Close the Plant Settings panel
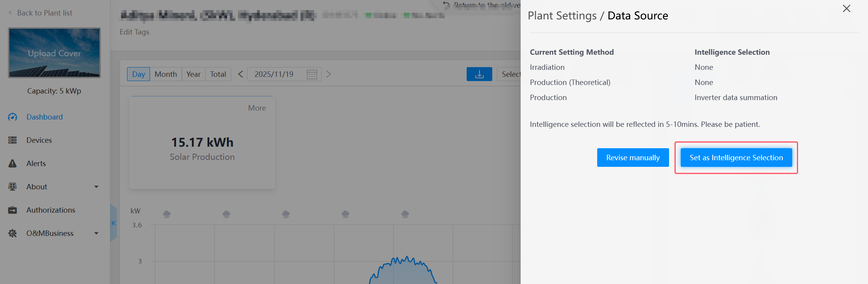868x284 pixels. 846,9
